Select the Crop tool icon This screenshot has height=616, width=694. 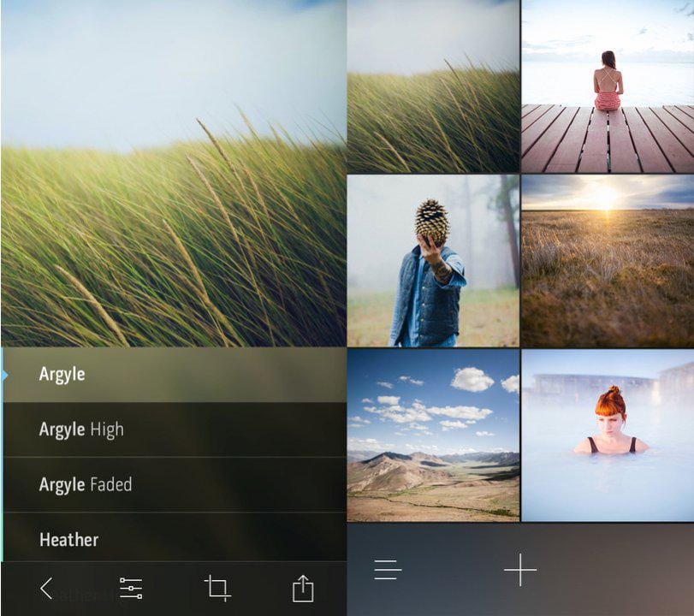tap(218, 588)
